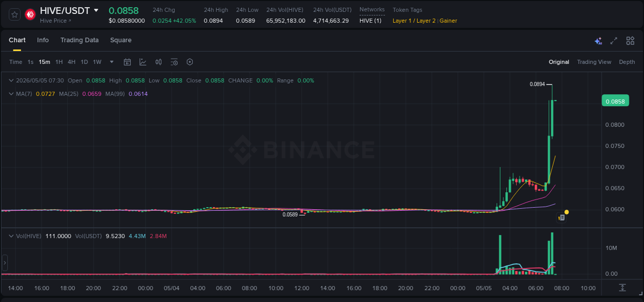Viewport: 644px width, 302px height.
Task: Switch to the Chart tab
Action: (x=17, y=40)
